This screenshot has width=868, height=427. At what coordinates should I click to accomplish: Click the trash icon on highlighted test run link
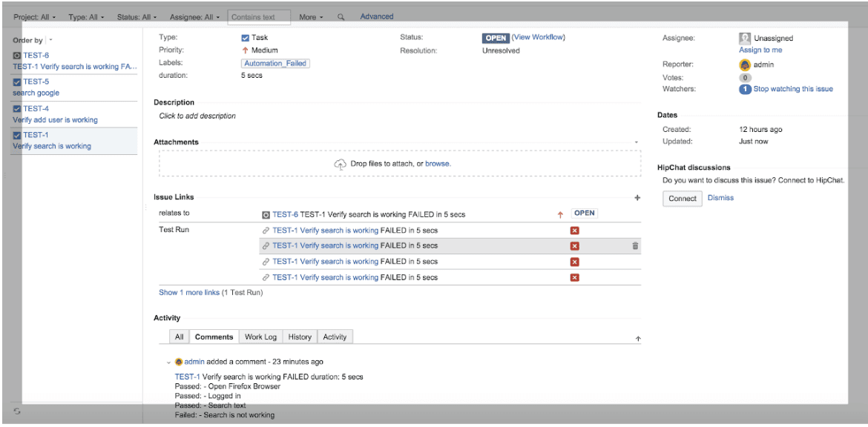click(x=635, y=246)
